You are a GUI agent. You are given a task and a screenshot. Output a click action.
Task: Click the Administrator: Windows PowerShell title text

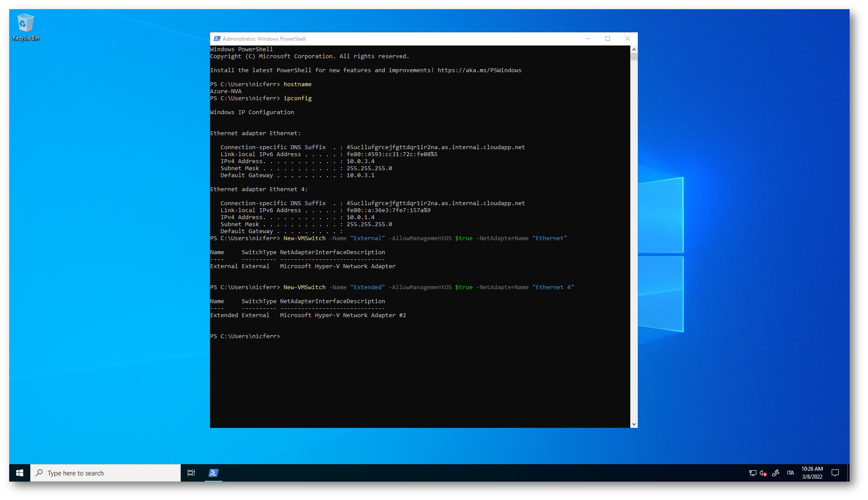click(264, 39)
